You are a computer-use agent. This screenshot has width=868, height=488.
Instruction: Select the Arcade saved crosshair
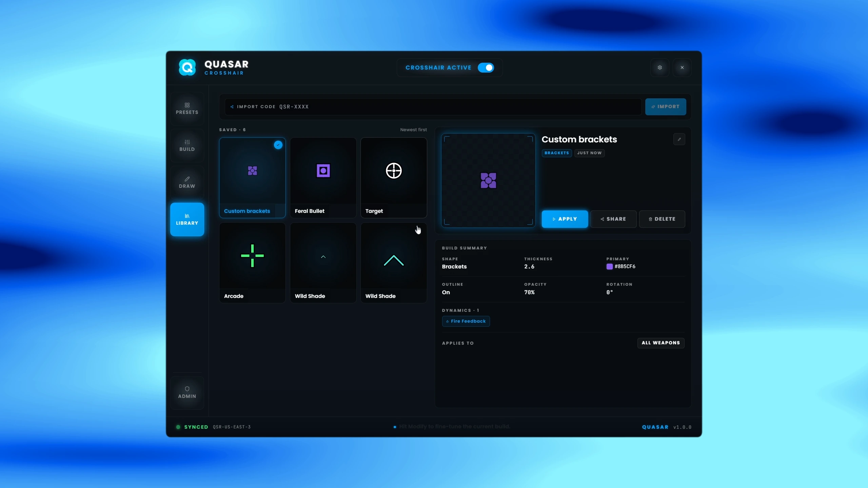[x=252, y=263]
